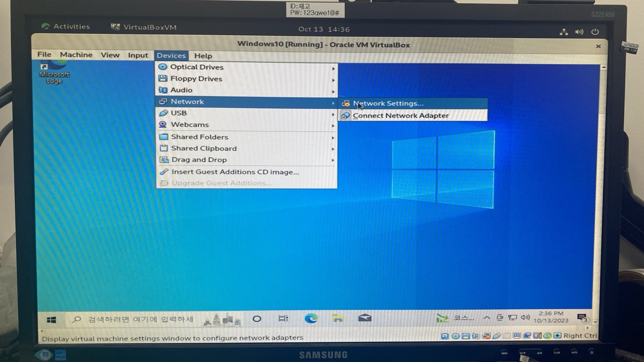Click the Devices menu header
Image resolution: width=644 pixels, height=362 pixels.
point(171,55)
